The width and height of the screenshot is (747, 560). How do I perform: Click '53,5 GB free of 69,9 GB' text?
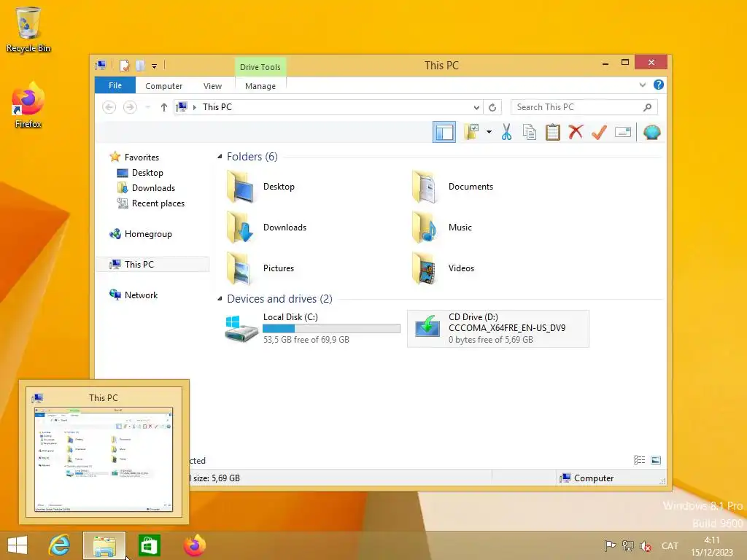pos(306,340)
